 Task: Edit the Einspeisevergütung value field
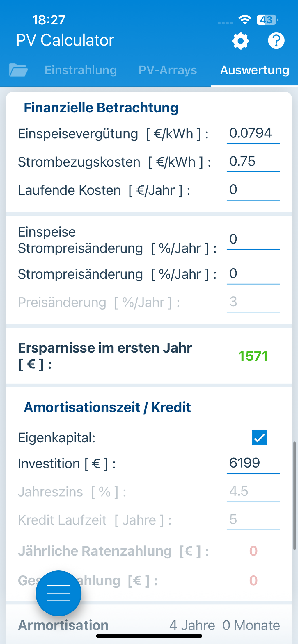tap(253, 134)
